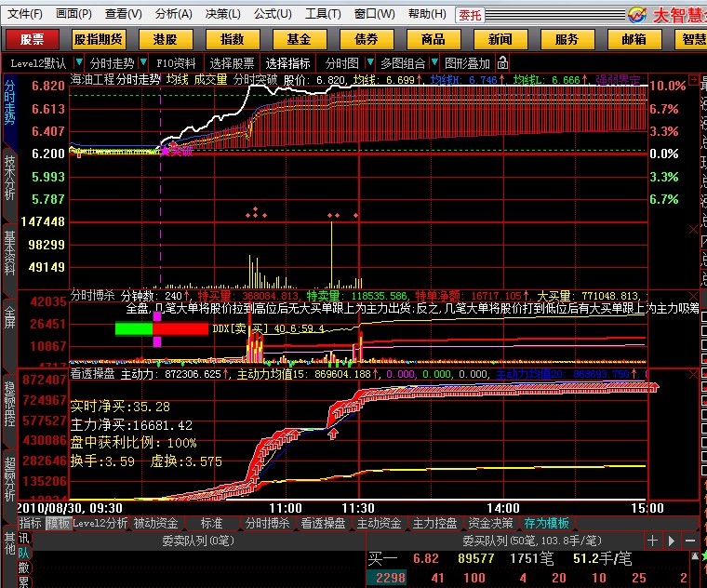This screenshot has width=707, height=588.
Task: Click the play arrow icon in 委买队列 header
Action: click(672, 541)
